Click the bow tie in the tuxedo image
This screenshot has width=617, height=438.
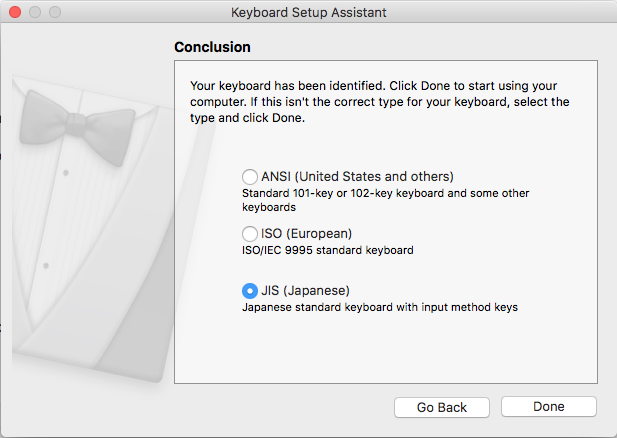click(x=77, y=127)
